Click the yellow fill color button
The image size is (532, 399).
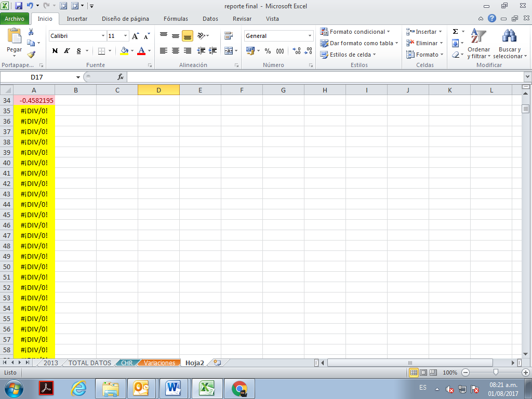point(124,51)
